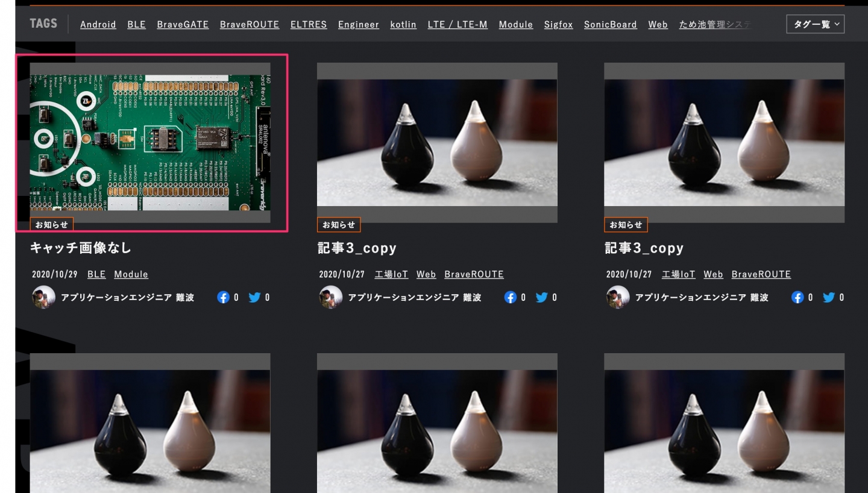Open the タグ一覧 dropdown
This screenshot has height=493, width=868.
[815, 24]
